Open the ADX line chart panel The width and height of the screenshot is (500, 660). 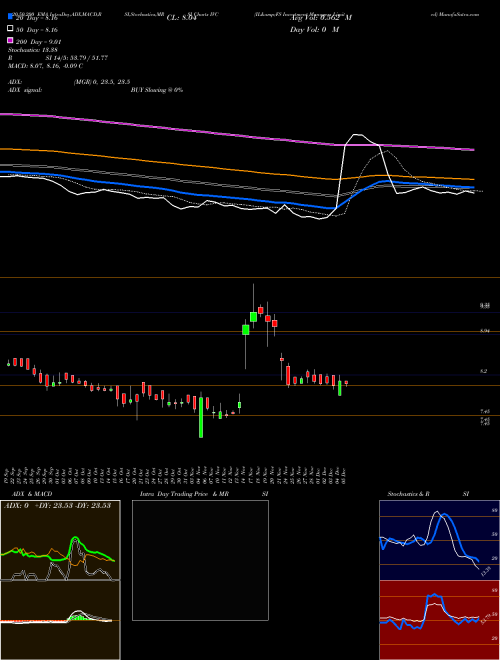click(60, 540)
